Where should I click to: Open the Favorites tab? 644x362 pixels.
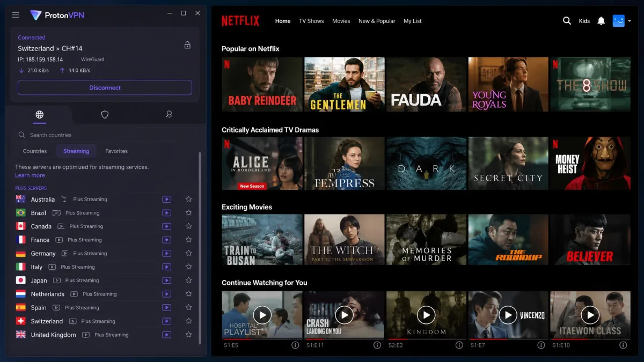coord(116,151)
